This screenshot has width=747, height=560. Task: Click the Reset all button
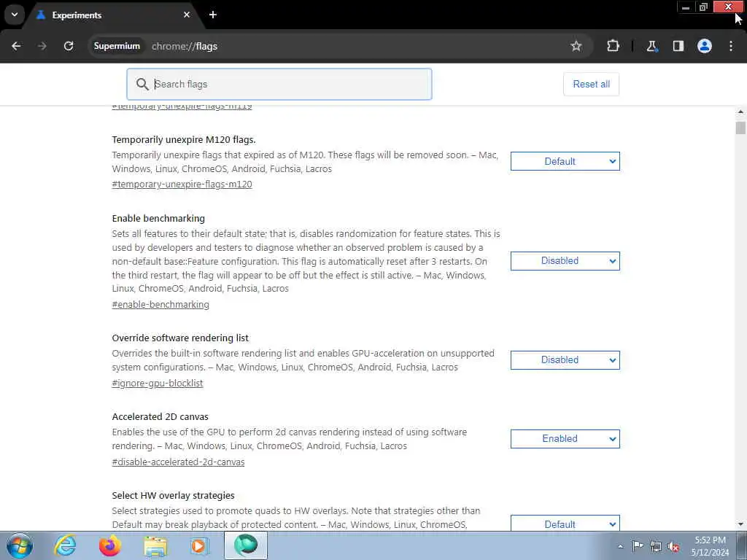591,85
